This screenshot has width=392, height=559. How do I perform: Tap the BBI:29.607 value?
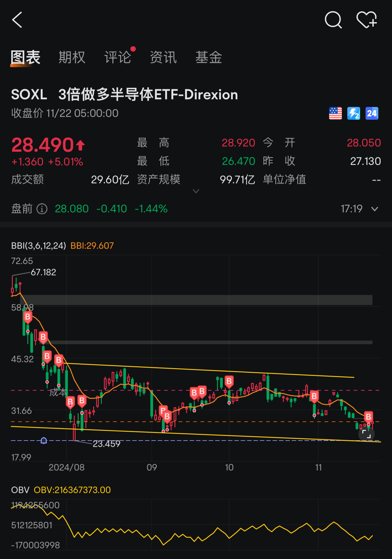[x=92, y=245]
